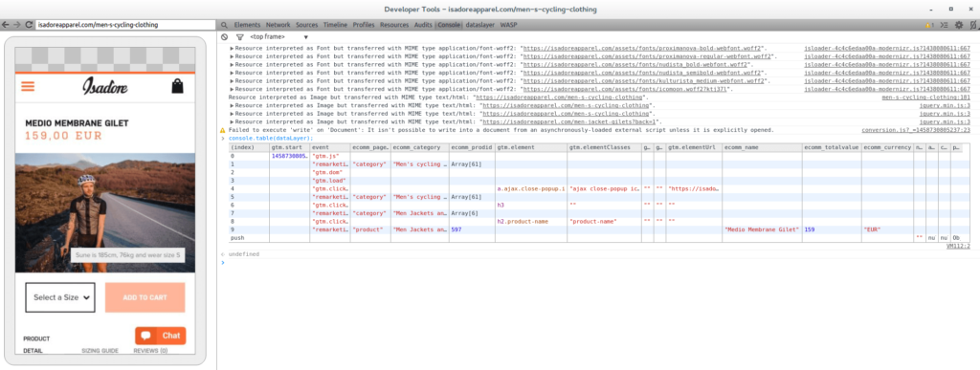Expand the proximanova-regular-webfont message
The width and height of the screenshot is (980, 370).
click(x=233, y=56)
